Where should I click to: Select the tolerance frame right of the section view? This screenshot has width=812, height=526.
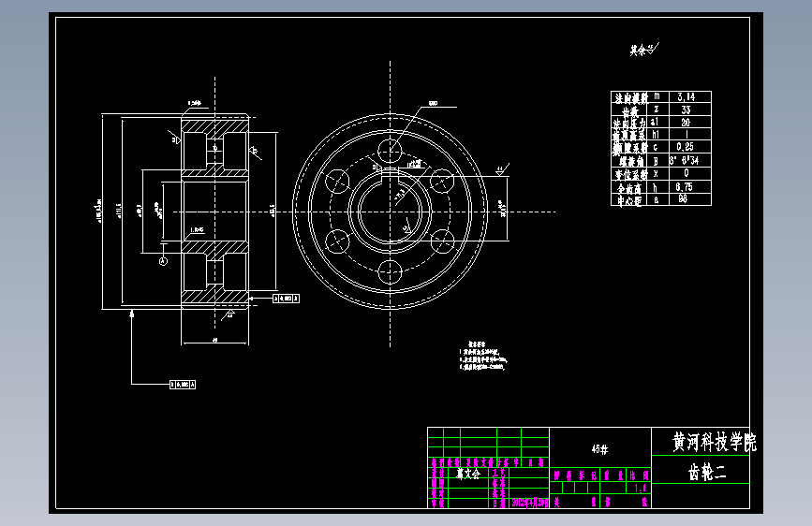pyautogui.click(x=286, y=299)
